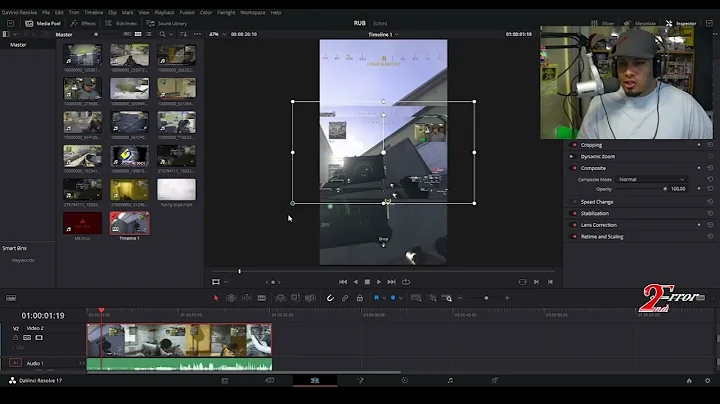Open the Composite Mode Normal dropdown
720x404 pixels.
[651, 180]
